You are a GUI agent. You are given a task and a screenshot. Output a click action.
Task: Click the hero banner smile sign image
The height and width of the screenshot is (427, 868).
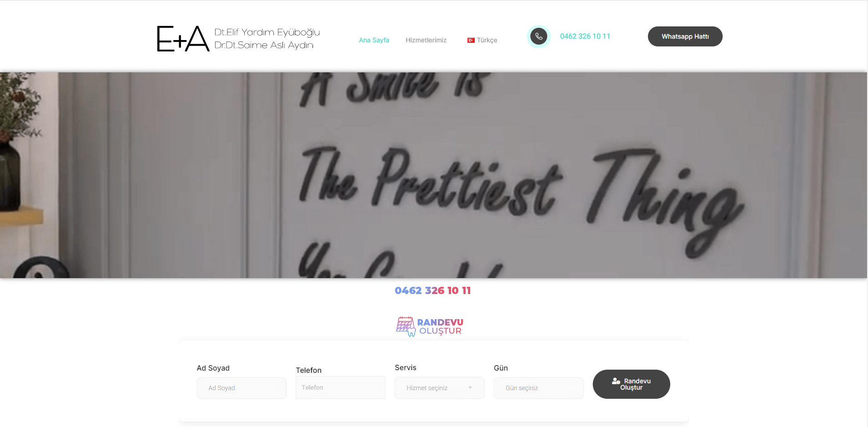pos(433,175)
